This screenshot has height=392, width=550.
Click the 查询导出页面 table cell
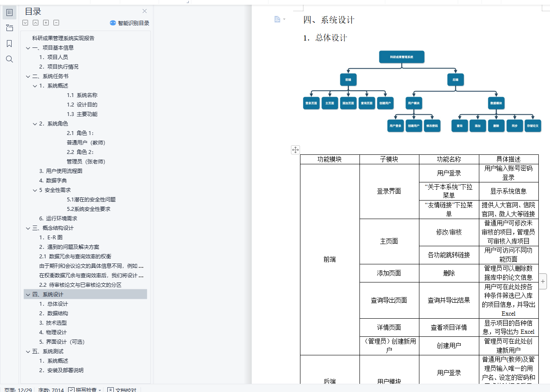[x=389, y=300]
